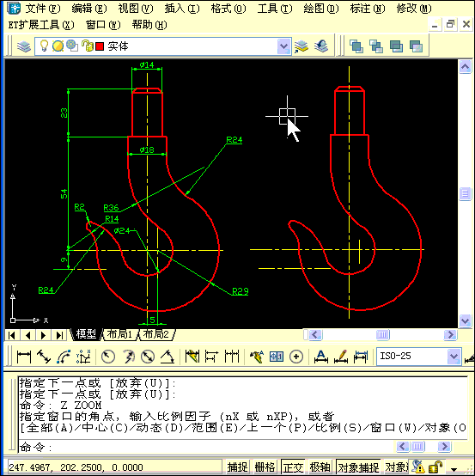Viewport: 475px width, 476px height.
Task: Click the red layer color swatch
Action: point(100,46)
